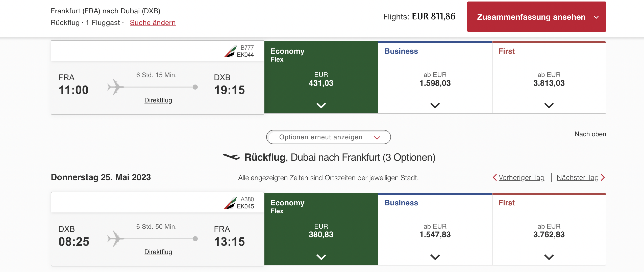Click the airplane icon on the FRA–DXB route

pos(116,87)
